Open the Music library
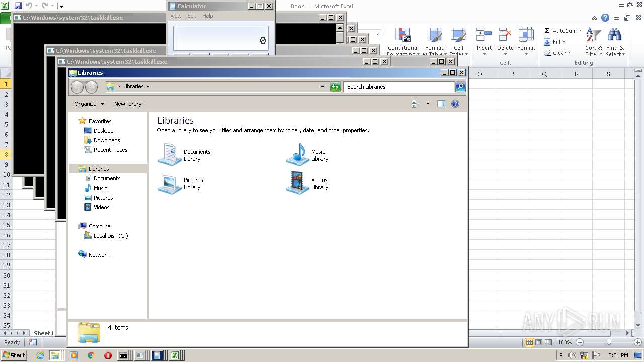644x362 pixels. tap(307, 155)
